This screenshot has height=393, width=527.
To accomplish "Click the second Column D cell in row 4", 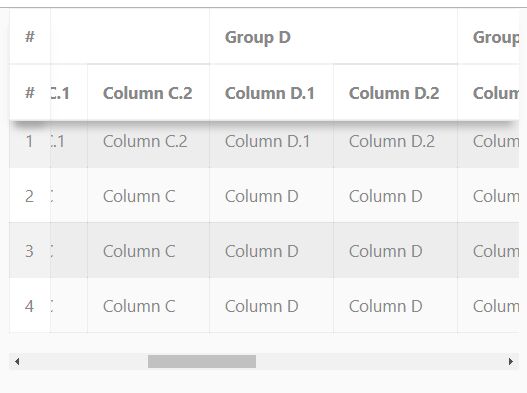I will (395, 305).
